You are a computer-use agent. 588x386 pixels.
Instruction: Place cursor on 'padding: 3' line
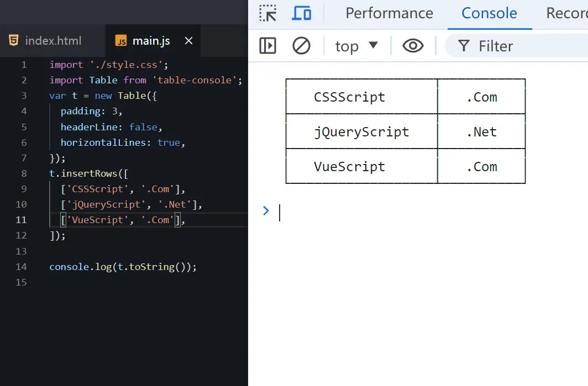pos(91,112)
